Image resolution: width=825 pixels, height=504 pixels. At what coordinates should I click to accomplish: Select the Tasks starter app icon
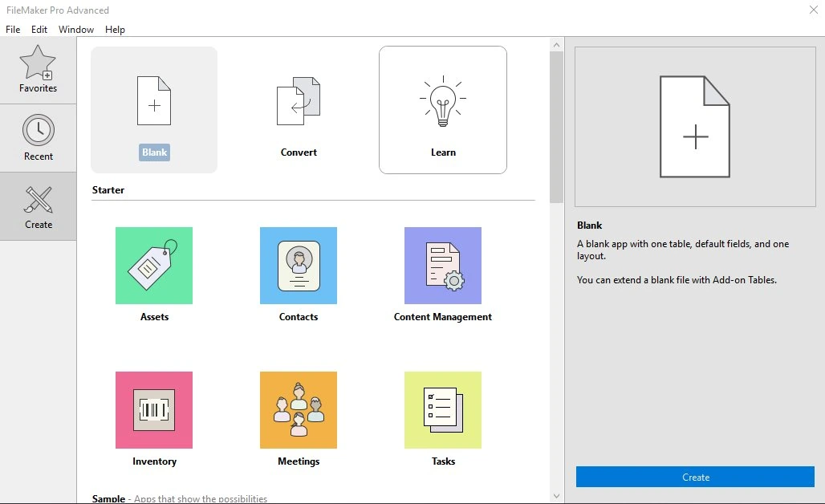(x=443, y=410)
